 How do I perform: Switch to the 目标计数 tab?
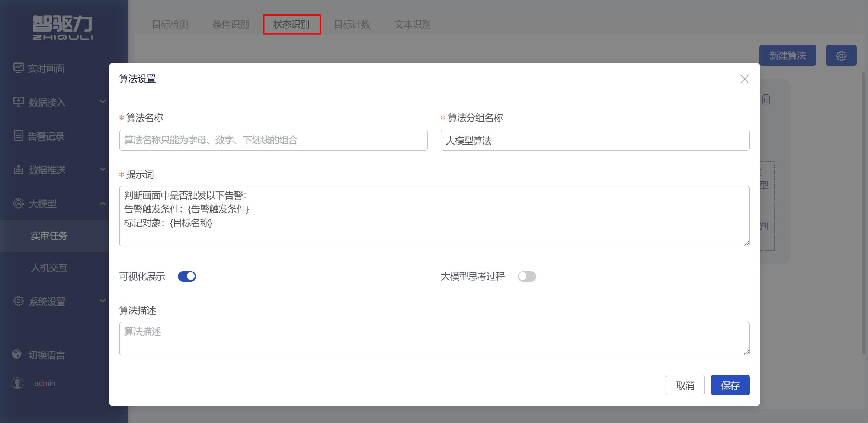pyautogui.click(x=352, y=24)
